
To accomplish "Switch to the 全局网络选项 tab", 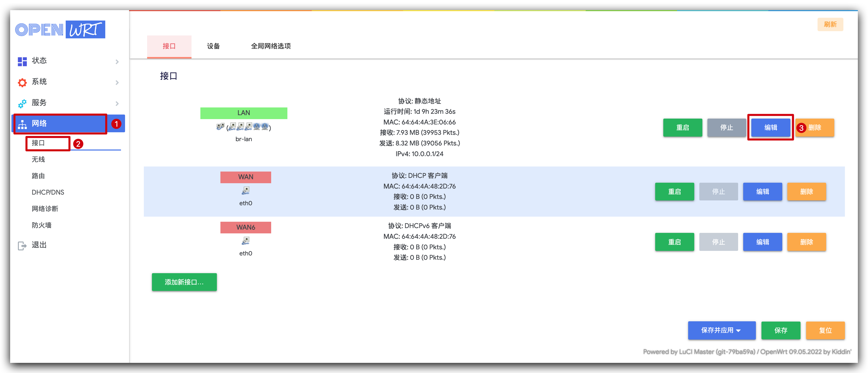I will pos(271,46).
